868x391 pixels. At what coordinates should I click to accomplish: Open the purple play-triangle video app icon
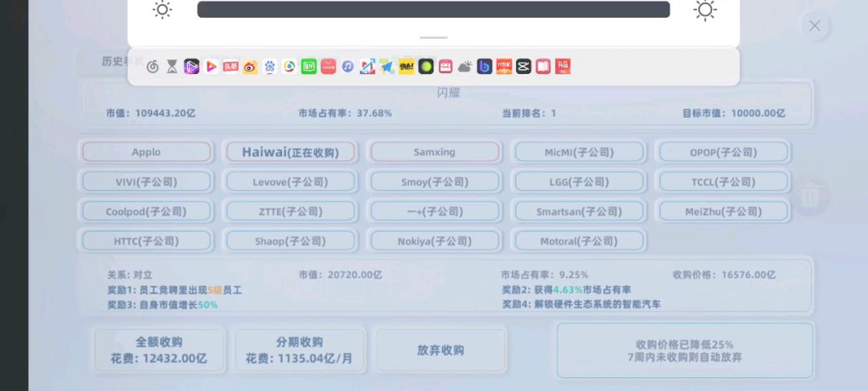click(191, 67)
